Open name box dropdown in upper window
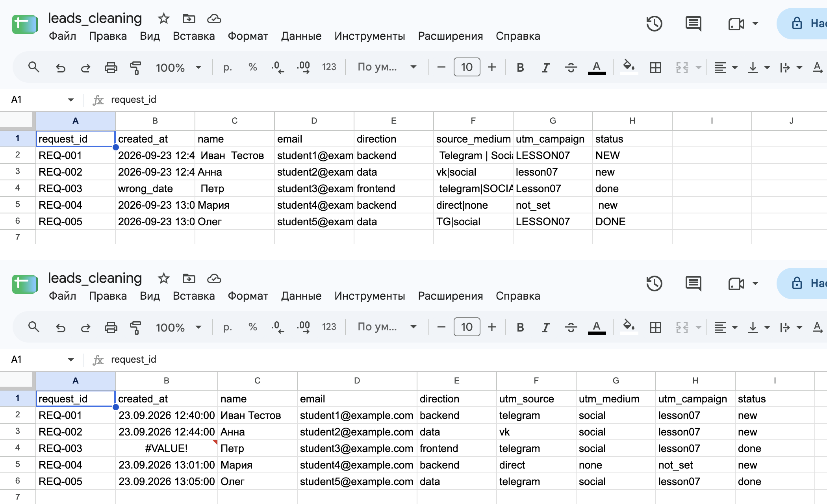 pos(71,100)
